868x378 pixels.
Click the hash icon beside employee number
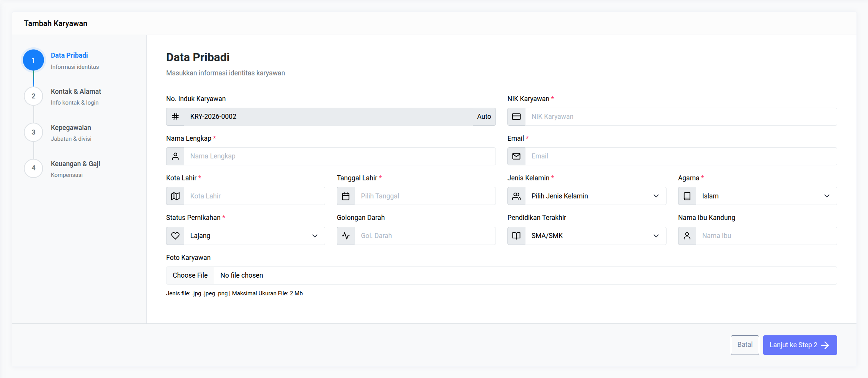coord(175,117)
